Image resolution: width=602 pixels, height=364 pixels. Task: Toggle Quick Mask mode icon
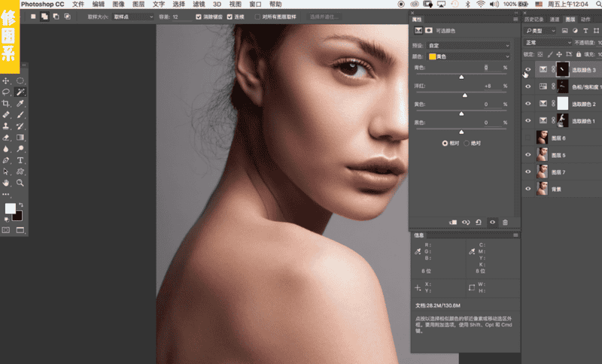6,230
